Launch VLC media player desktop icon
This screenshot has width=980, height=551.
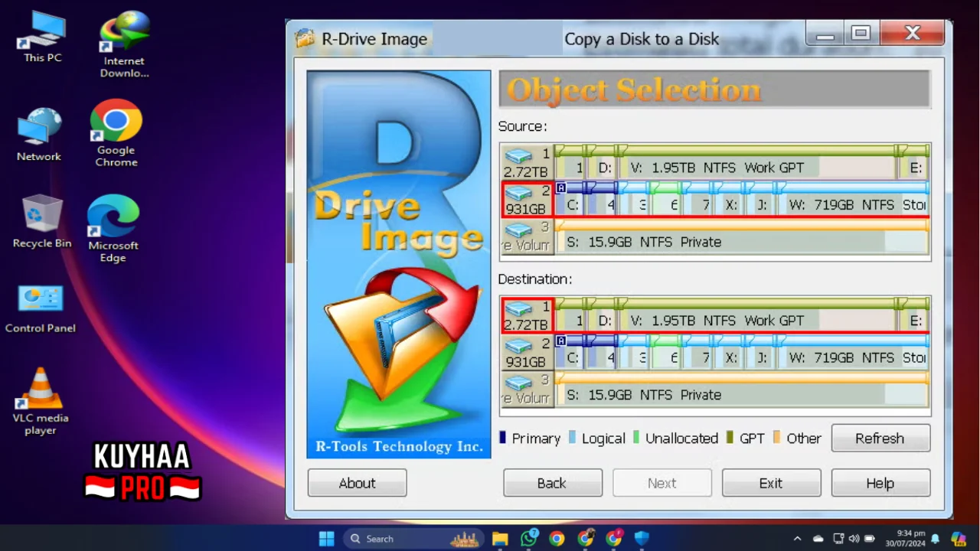point(41,402)
